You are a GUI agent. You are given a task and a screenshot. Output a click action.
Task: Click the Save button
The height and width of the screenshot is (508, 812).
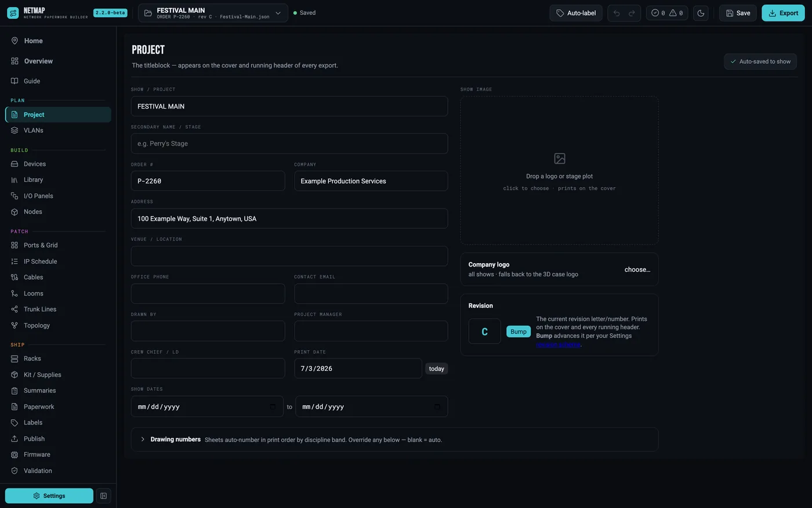(738, 13)
